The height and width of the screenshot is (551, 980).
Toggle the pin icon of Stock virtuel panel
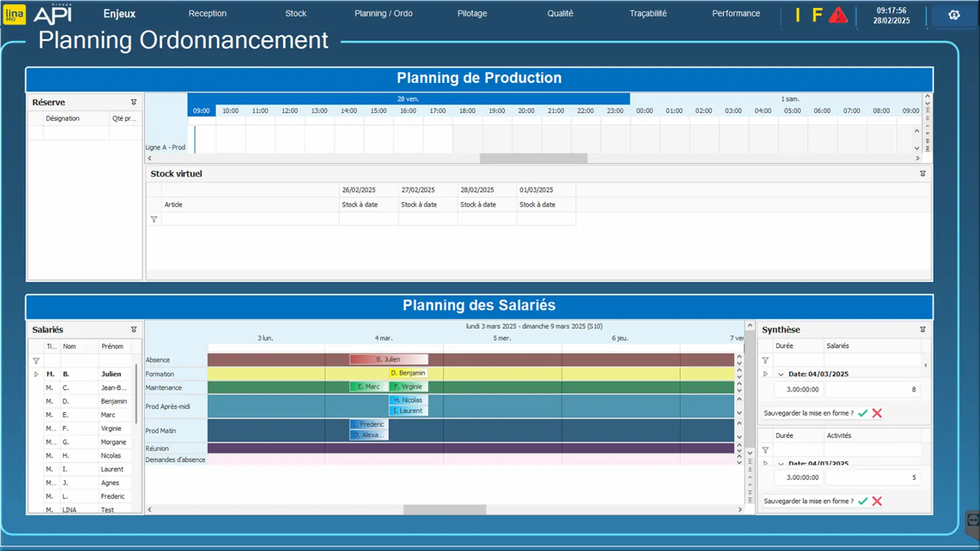922,173
